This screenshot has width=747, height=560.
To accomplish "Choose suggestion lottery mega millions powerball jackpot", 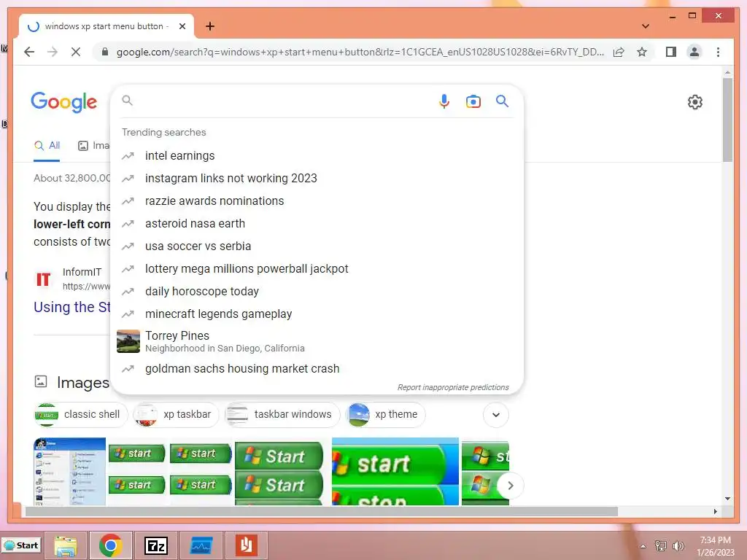I will click(317, 268).
